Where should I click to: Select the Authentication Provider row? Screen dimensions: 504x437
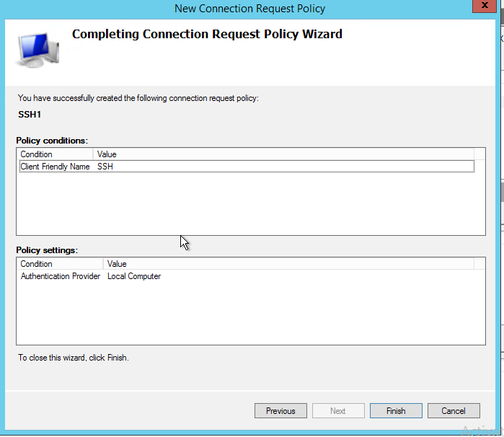[61, 276]
